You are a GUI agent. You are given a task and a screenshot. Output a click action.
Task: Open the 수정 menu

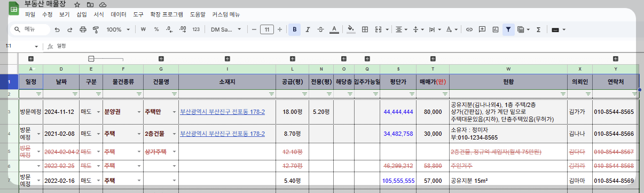48,14
